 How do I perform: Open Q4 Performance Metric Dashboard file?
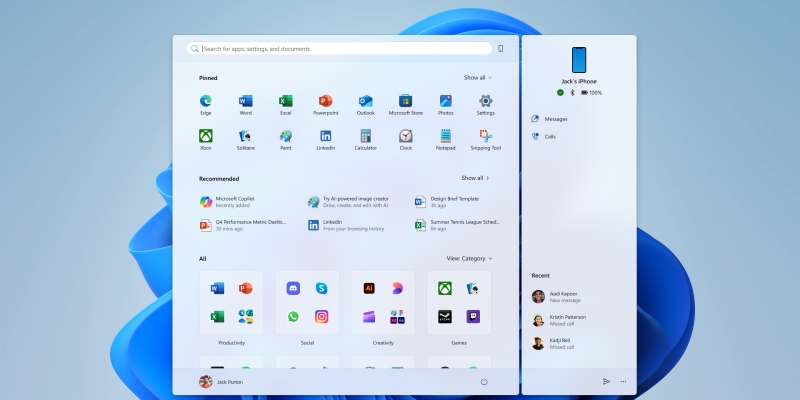pos(243,226)
